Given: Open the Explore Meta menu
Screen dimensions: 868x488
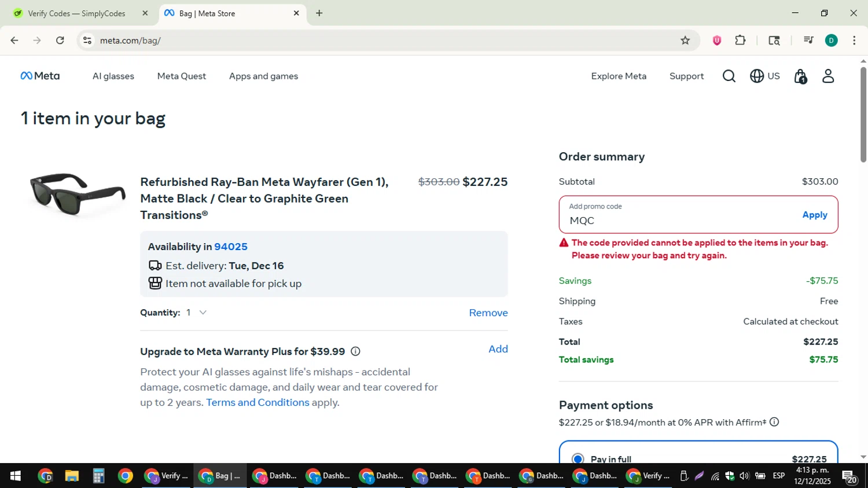Looking at the screenshot, I should tap(619, 76).
